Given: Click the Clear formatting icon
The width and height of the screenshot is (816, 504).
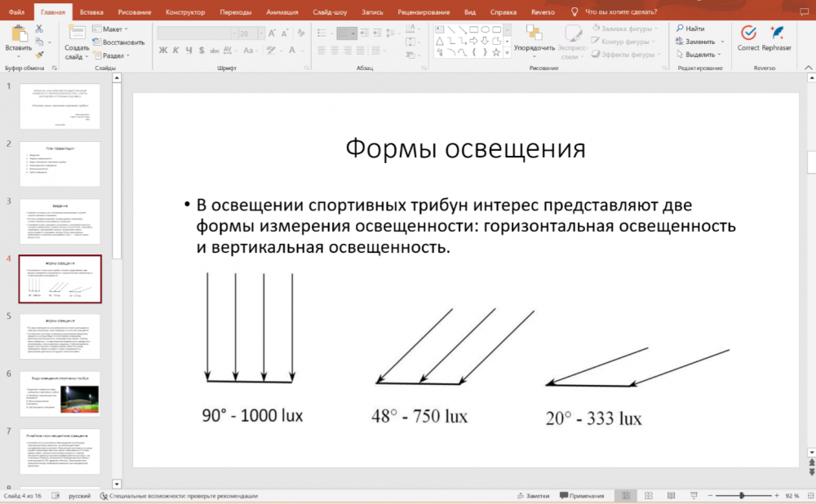Looking at the screenshot, I should (x=301, y=33).
